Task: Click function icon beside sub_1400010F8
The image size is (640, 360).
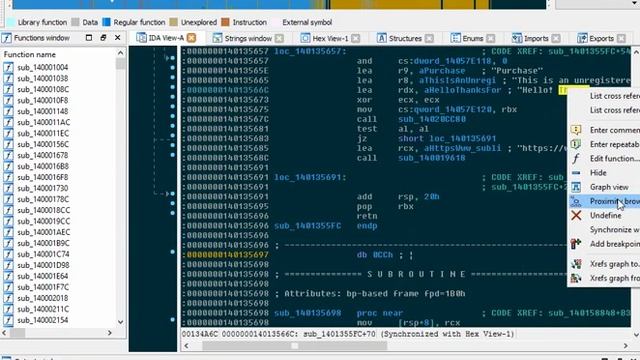Action: (x=8, y=100)
